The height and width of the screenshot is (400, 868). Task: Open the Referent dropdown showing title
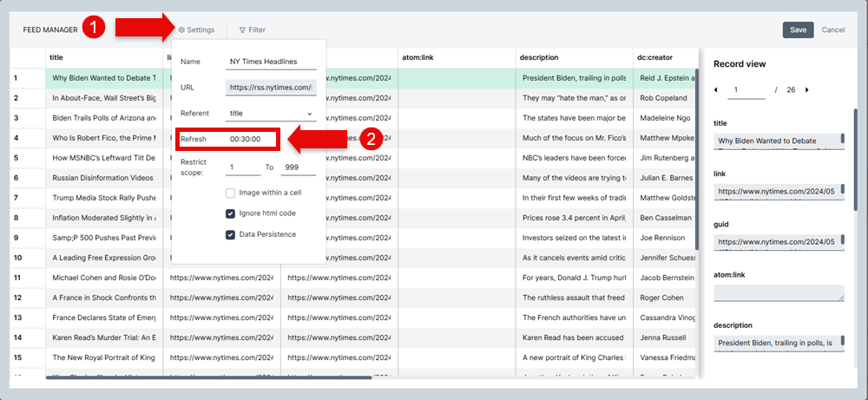(271, 114)
